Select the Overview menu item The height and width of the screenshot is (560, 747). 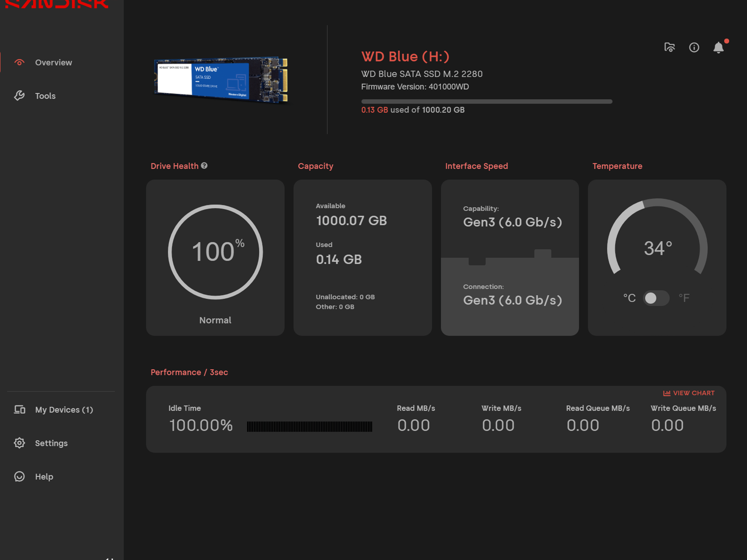[54, 62]
